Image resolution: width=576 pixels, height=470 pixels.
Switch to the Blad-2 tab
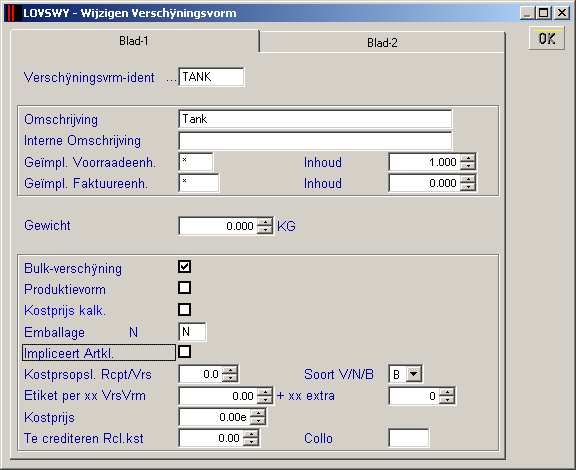click(x=382, y=43)
